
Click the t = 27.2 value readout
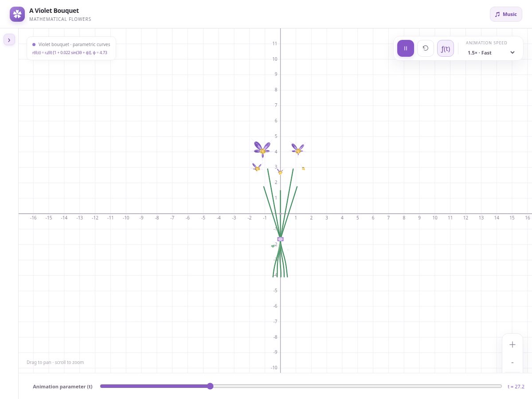coord(516,387)
